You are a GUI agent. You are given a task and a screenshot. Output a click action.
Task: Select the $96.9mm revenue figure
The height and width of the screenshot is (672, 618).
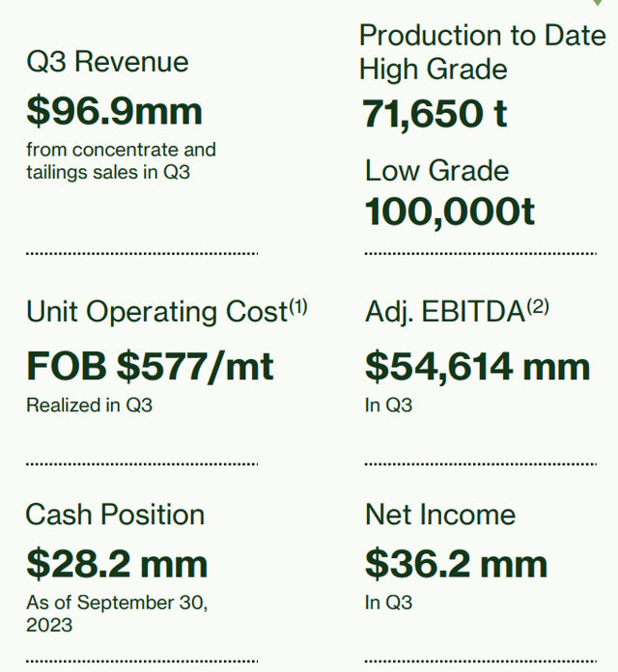coord(114,110)
